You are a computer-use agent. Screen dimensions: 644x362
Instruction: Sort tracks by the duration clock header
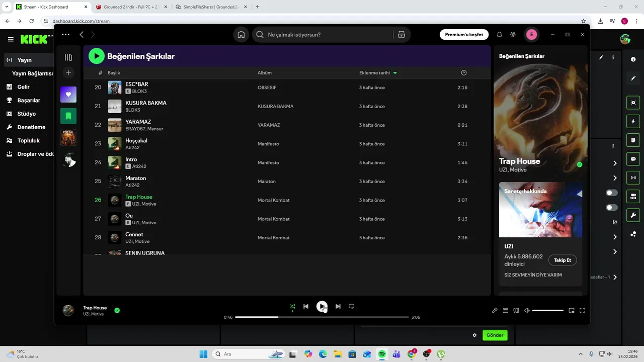(x=464, y=73)
